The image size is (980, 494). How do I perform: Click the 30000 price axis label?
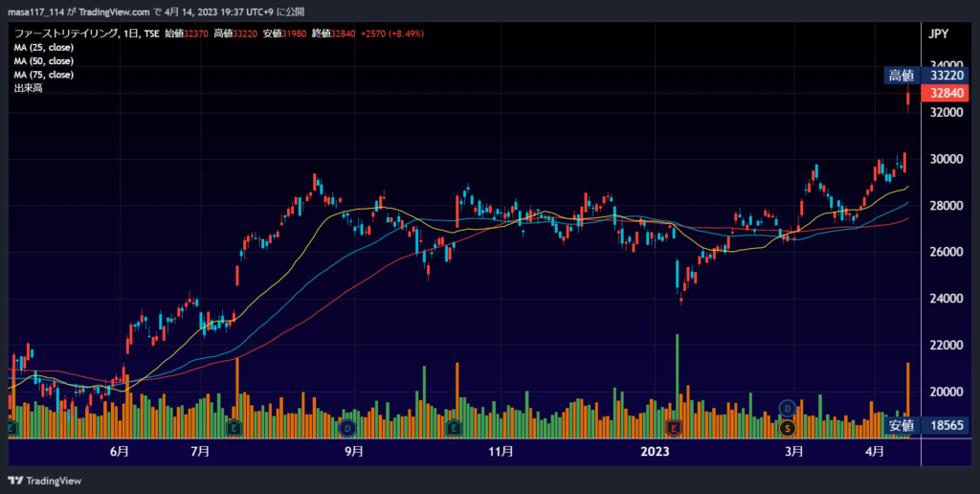(x=945, y=159)
